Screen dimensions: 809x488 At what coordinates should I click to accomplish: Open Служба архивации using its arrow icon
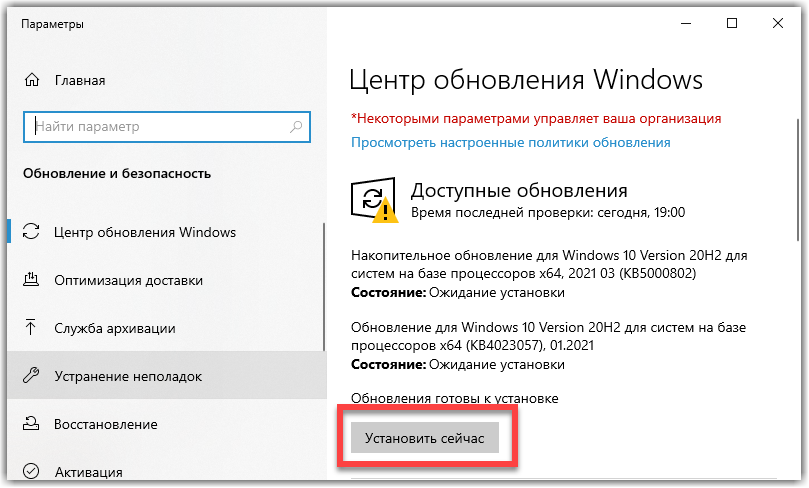coord(31,328)
